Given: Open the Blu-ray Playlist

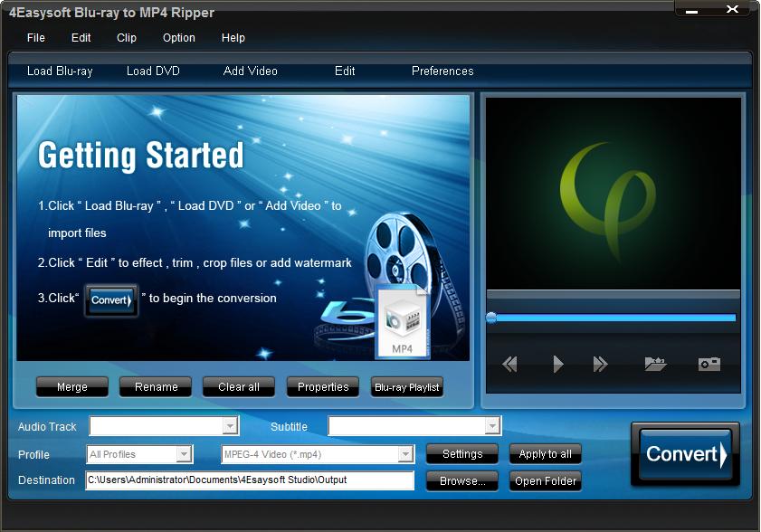Looking at the screenshot, I should pyautogui.click(x=405, y=387).
